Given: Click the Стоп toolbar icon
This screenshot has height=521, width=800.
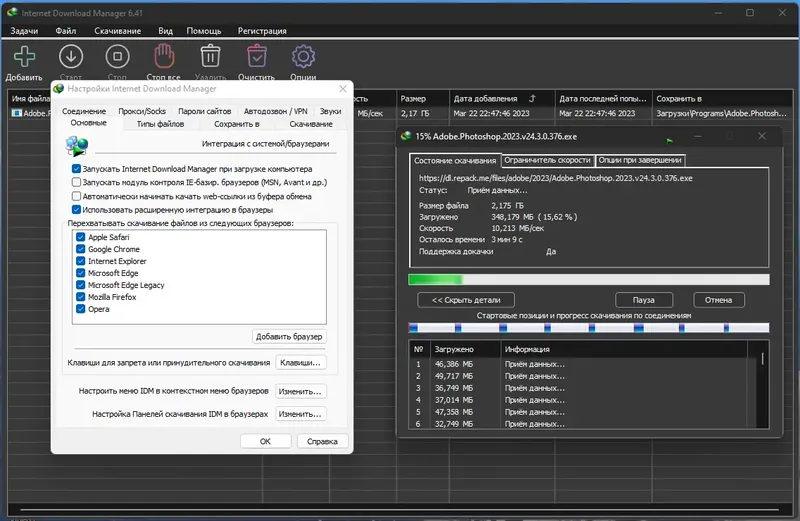Looking at the screenshot, I should point(116,55).
